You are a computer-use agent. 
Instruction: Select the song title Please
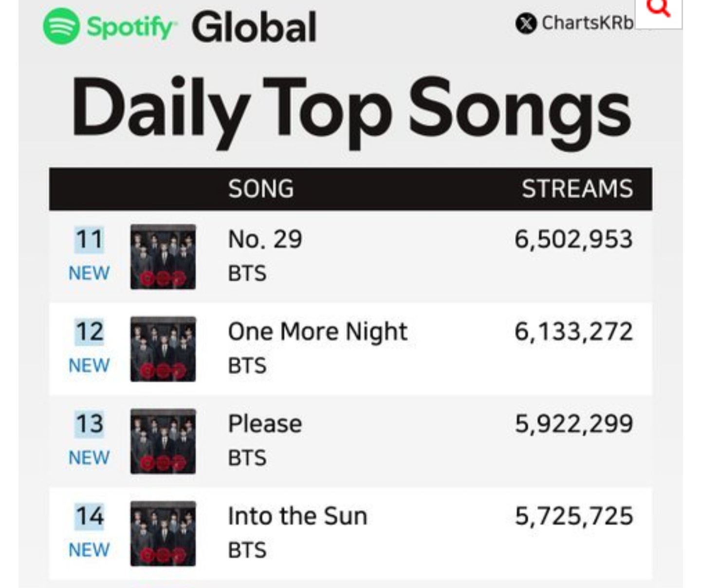coord(265,424)
